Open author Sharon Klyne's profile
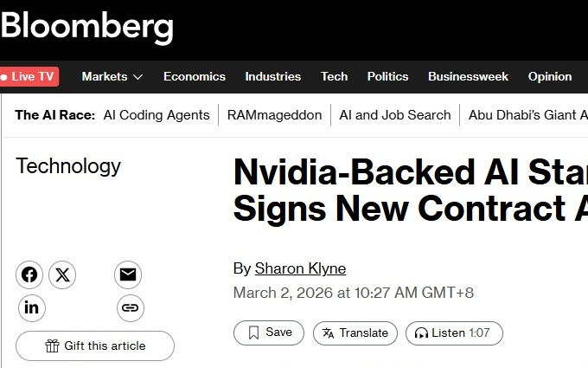The height and width of the screenshot is (368, 588). click(300, 268)
